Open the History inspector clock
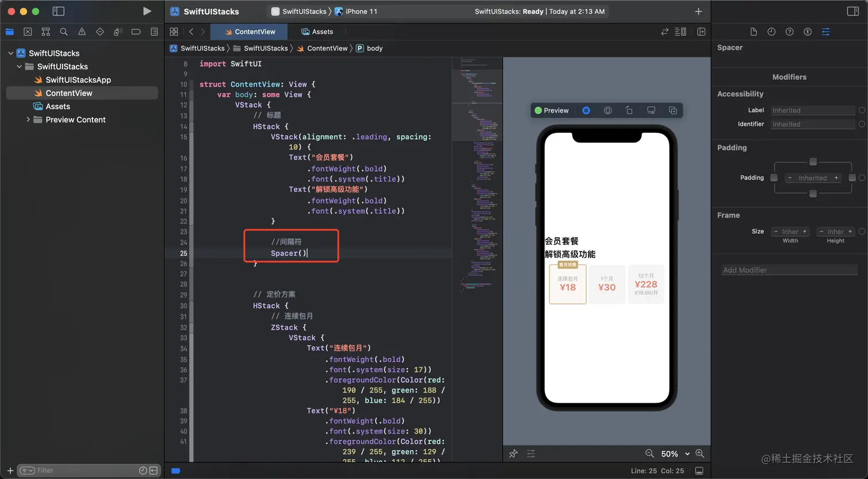Image resolution: width=868 pixels, height=479 pixels. click(x=772, y=32)
